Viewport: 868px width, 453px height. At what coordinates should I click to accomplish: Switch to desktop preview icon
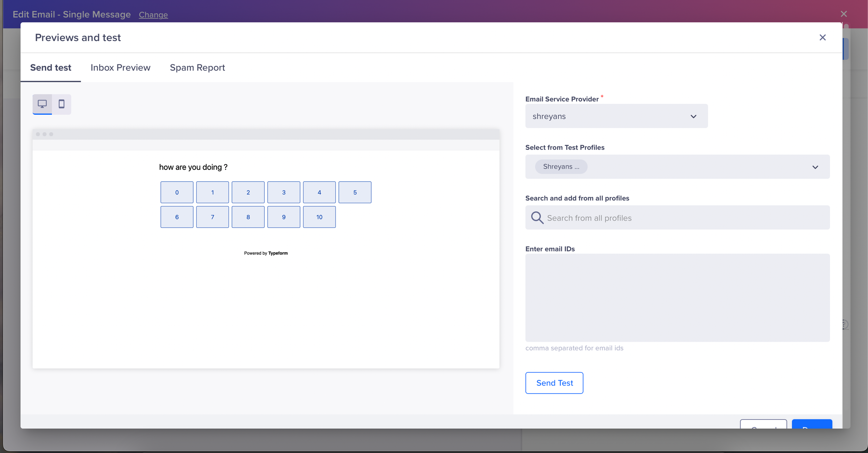pyautogui.click(x=42, y=104)
